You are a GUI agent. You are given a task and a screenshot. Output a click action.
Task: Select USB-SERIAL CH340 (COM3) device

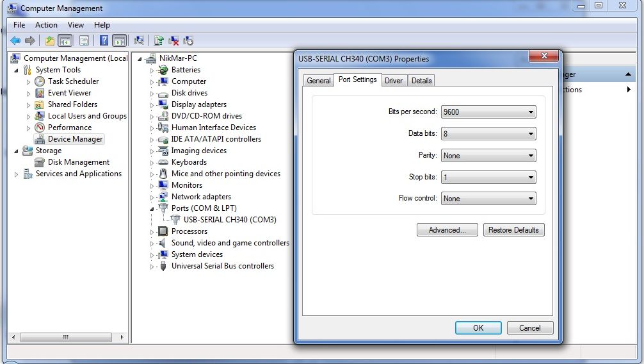pos(230,220)
